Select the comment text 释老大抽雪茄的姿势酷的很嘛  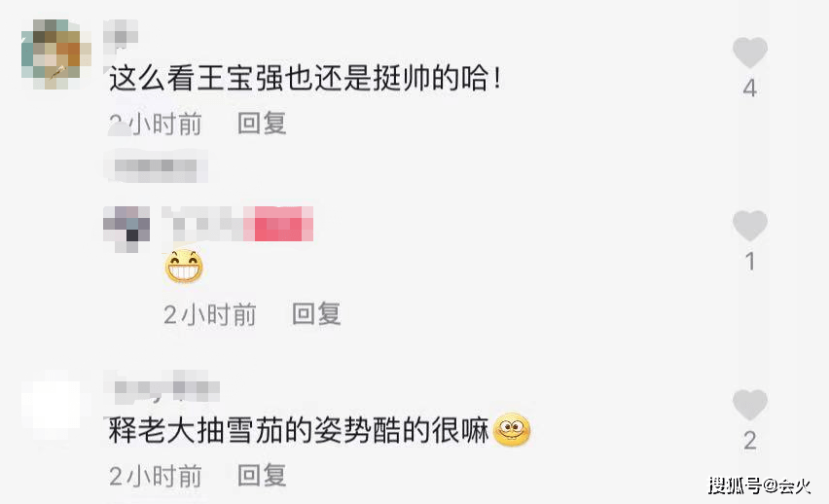299,430
